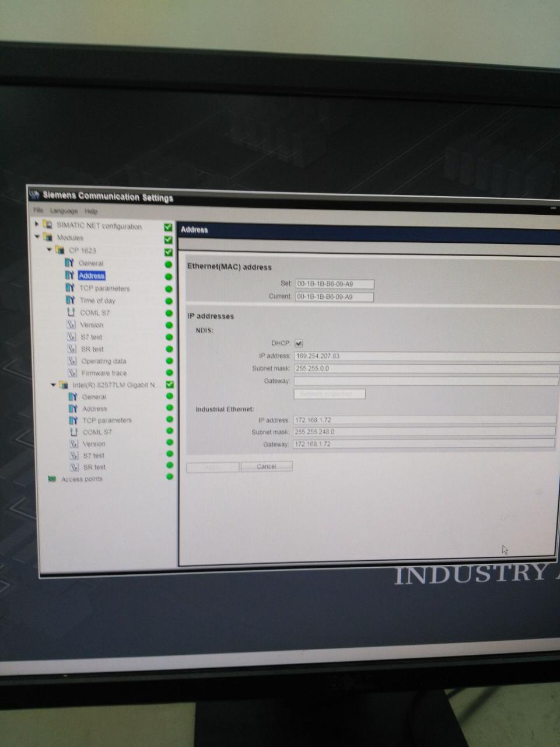Select General under Intel(R) 82577LM Gigabit

coord(94,397)
